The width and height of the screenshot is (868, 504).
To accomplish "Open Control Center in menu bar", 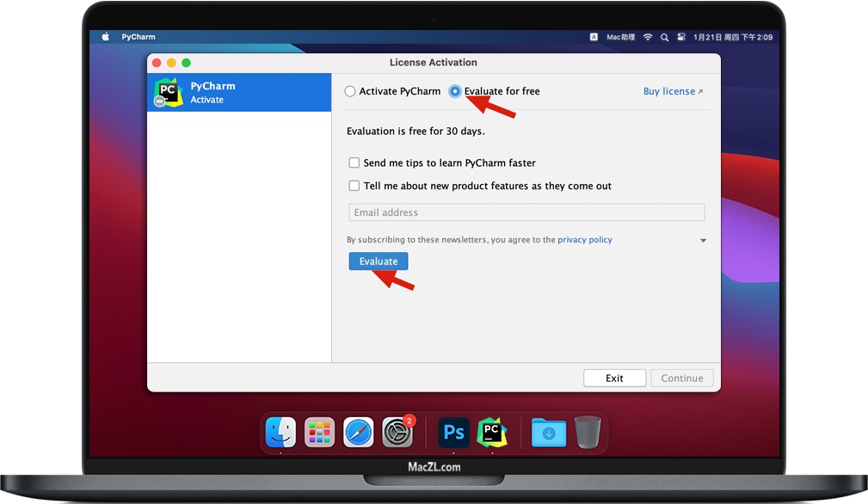I will click(681, 37).
